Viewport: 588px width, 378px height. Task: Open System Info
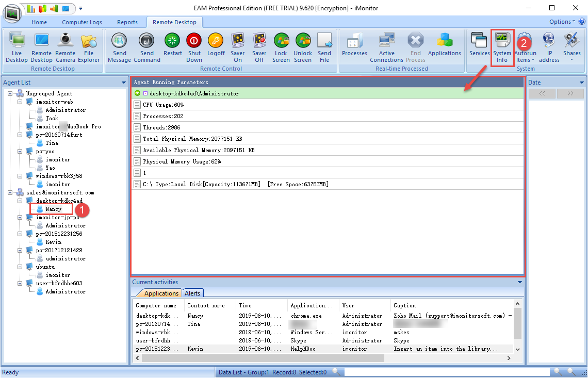point(502,47)
